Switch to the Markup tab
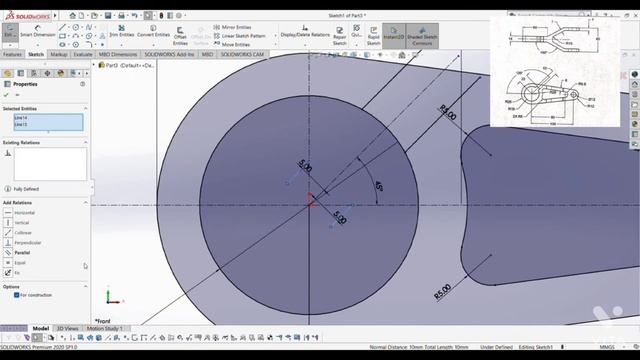Image resolution: width=640 pixels, height=360 pixels. 59,54
